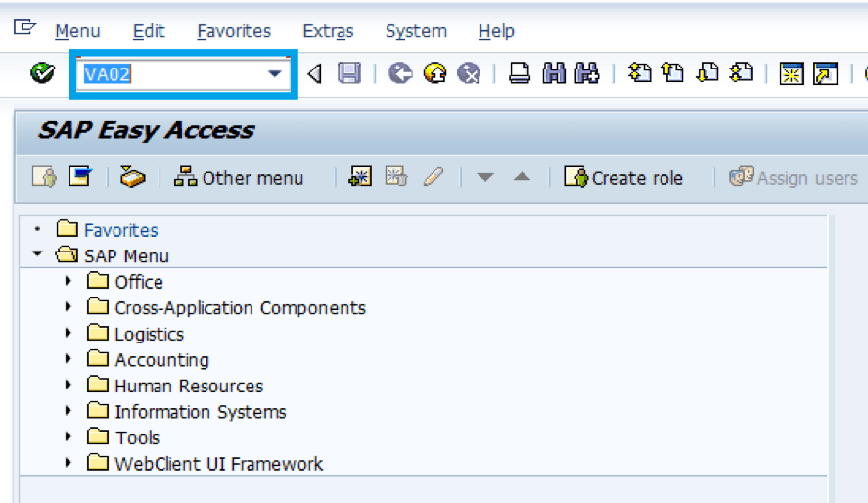The height and width of the screenshot is (503, 868).
Task: Select the WebClient UI Framework label
Action: pyautogui.click(x=218, y=464)
